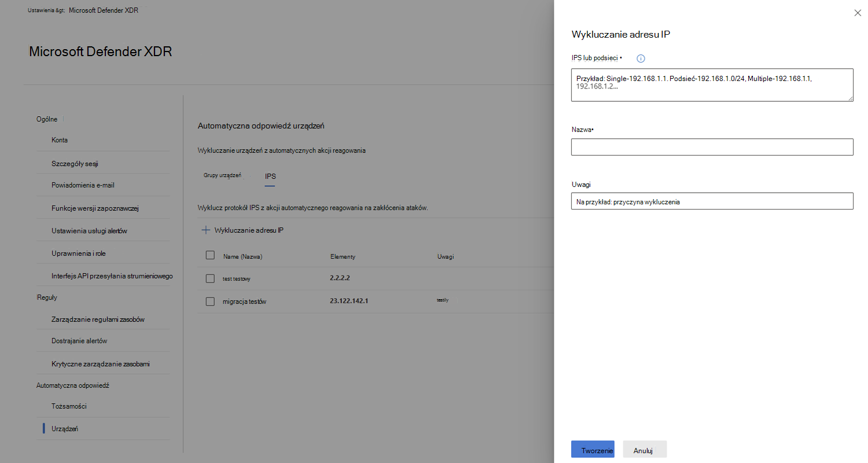Click into the Nazwa input field

(x=712, y=147)
